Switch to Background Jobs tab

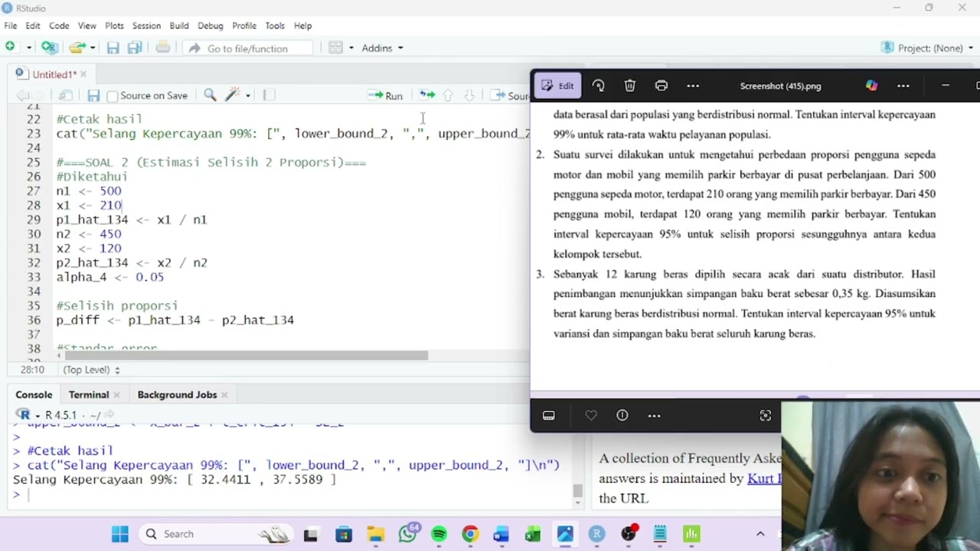tap(177, 395)
